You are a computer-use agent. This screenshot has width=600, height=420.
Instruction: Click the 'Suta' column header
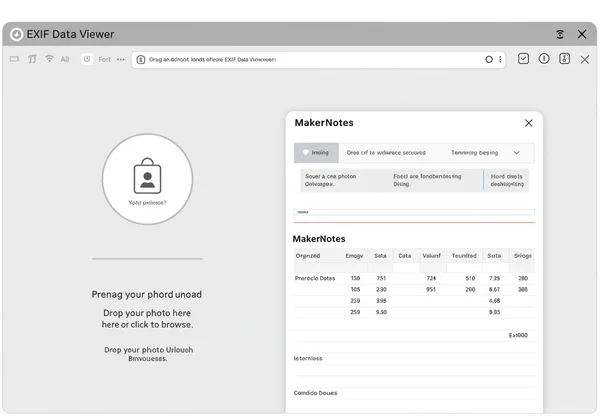[494, 256]
